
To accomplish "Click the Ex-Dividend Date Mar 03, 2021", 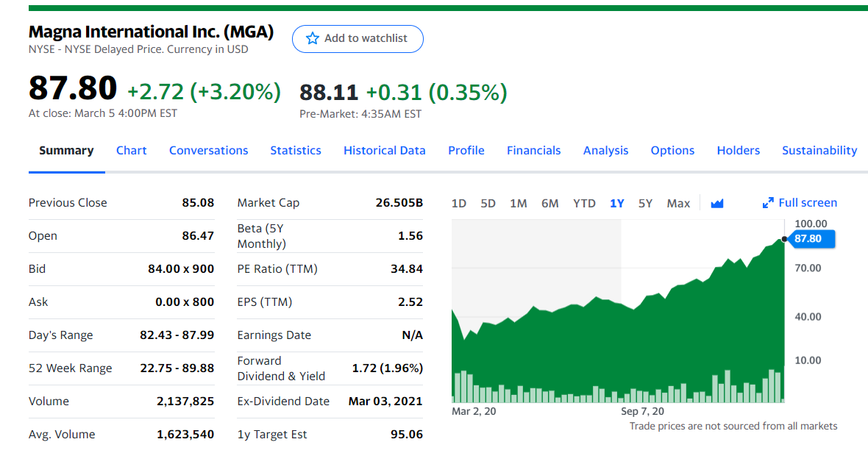I will point(385,401).
